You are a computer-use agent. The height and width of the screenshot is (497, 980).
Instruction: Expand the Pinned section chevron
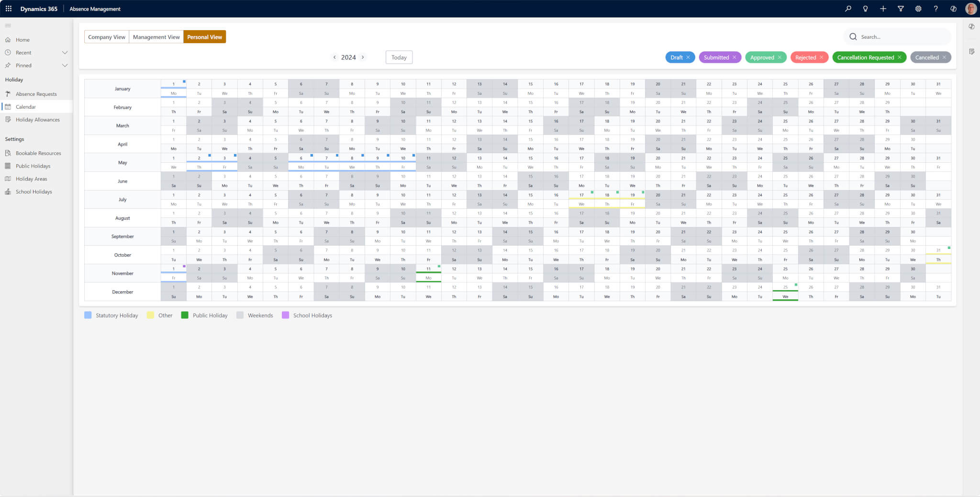pos(65,66)
